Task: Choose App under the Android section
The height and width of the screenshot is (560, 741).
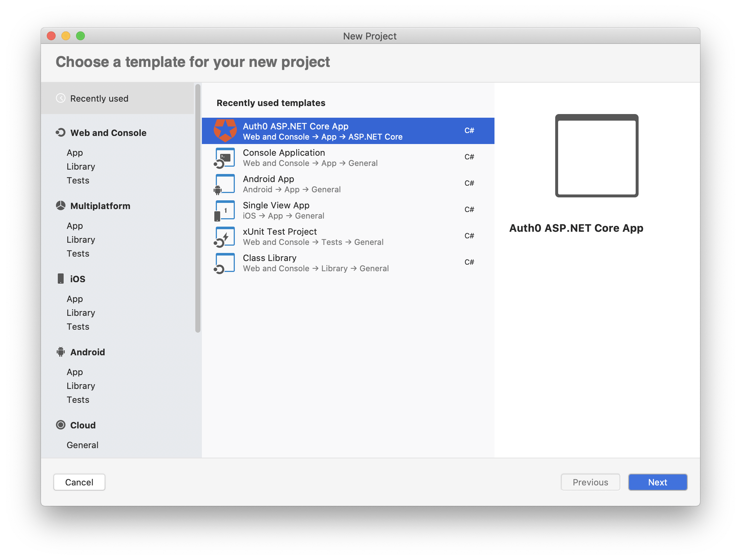Action: pyautogui.click(x=75, y=372)
